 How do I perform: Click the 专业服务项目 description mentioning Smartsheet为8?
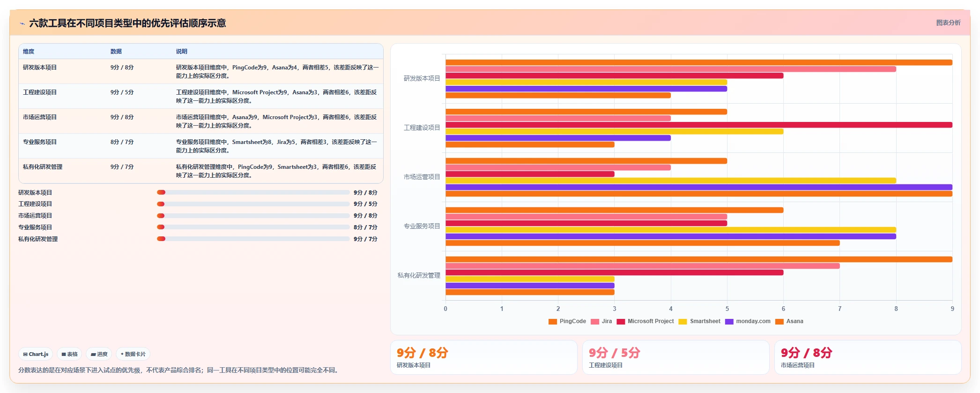point(276,146)
